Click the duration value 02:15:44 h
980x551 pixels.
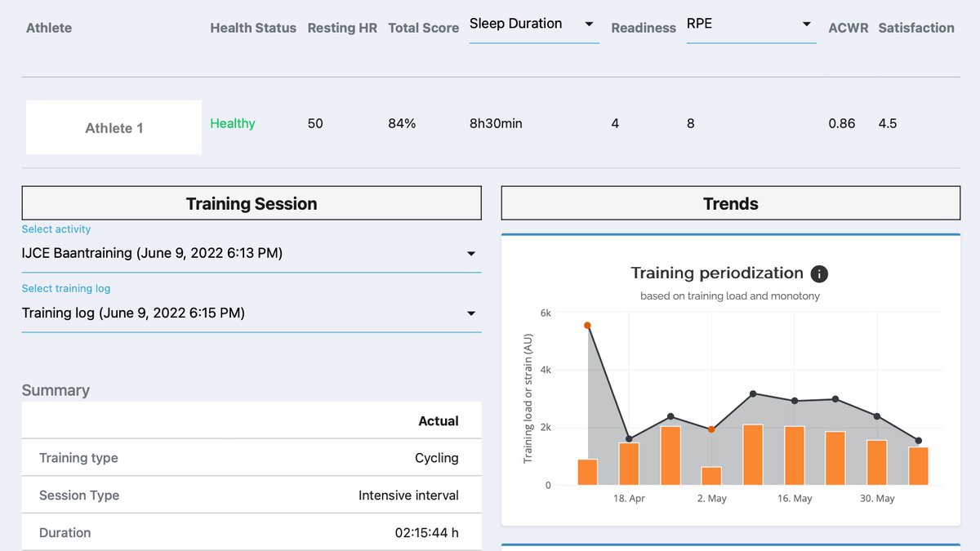pyautogui.click(x=427, y=533)
